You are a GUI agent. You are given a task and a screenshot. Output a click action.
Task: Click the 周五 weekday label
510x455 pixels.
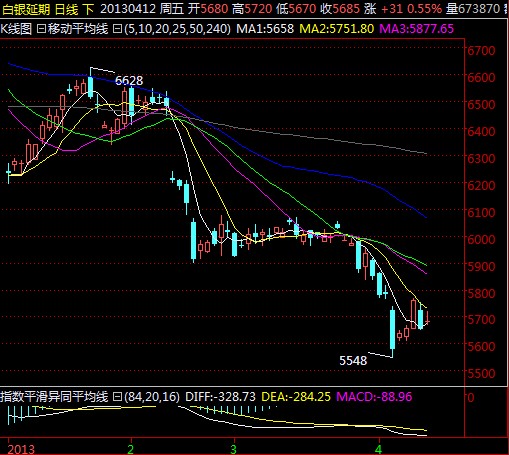coord(171,9)
